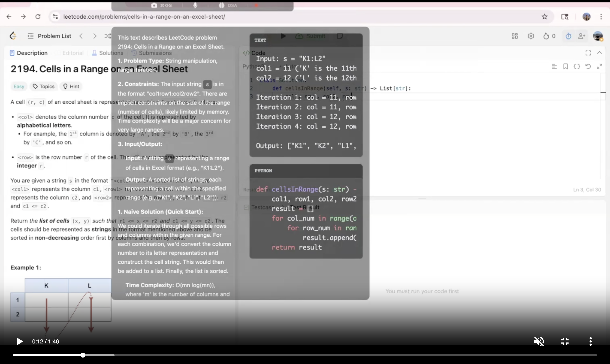Go forward with browser forward arrow
This screenshot has width=610, height=364.
[x=23, y=17]
